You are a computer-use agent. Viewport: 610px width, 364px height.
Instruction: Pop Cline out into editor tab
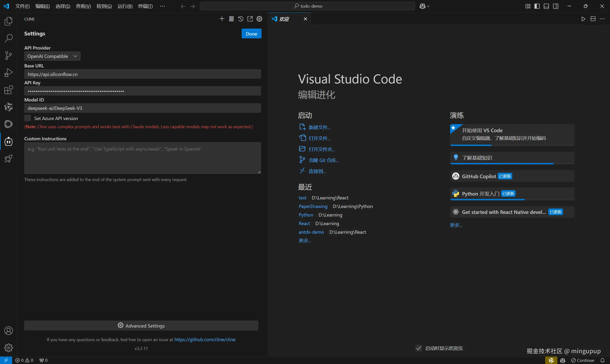(x=250, y=19)
